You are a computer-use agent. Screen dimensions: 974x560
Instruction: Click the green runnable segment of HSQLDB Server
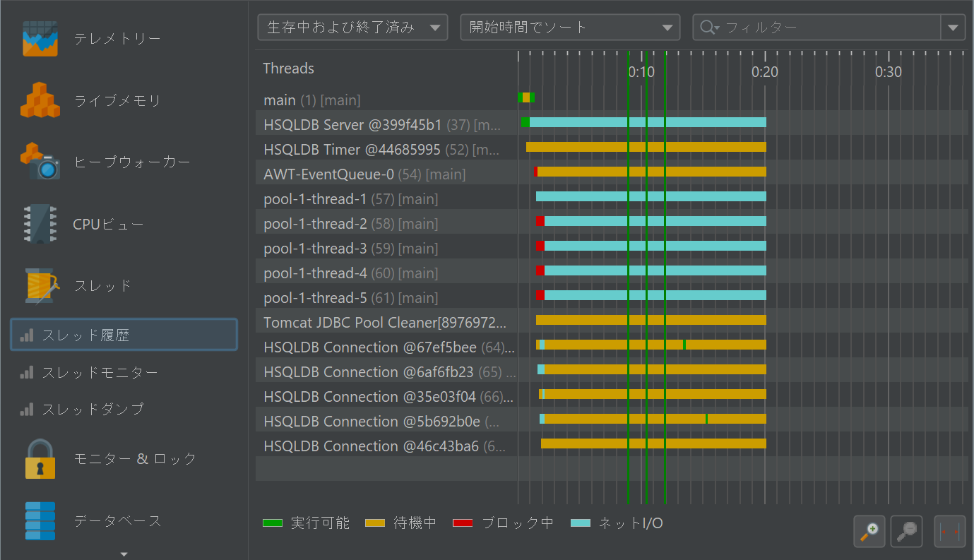click(525, 122)
